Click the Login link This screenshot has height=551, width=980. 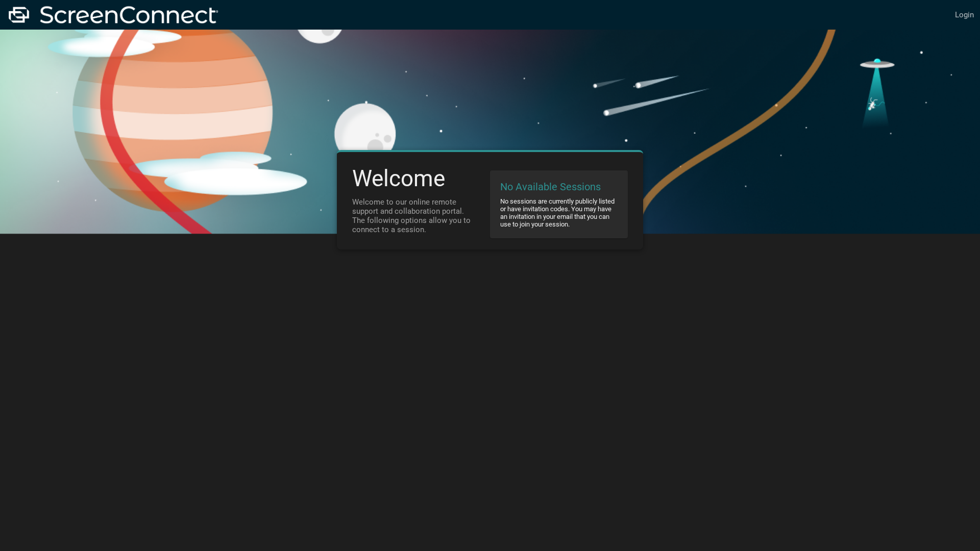(964, 15)
